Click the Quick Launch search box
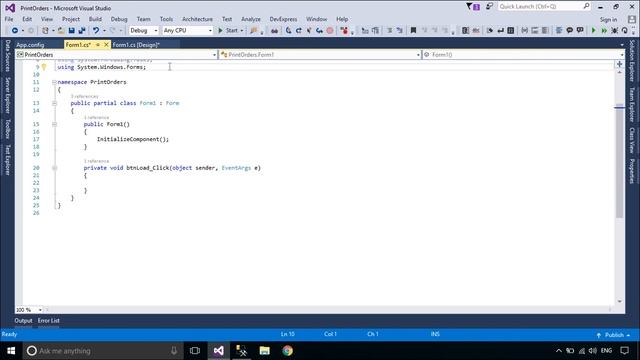The image size is (640, 360). pyautogui.click(x=544, y=7)
